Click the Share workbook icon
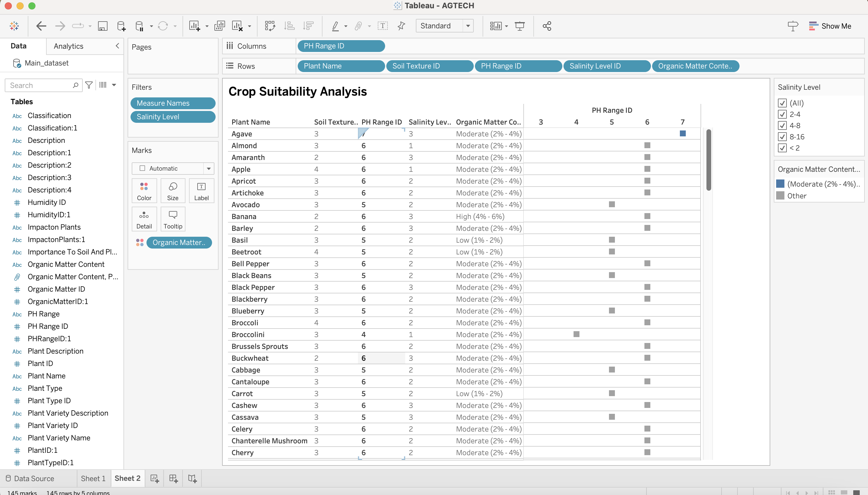 [x=547, y=26]
